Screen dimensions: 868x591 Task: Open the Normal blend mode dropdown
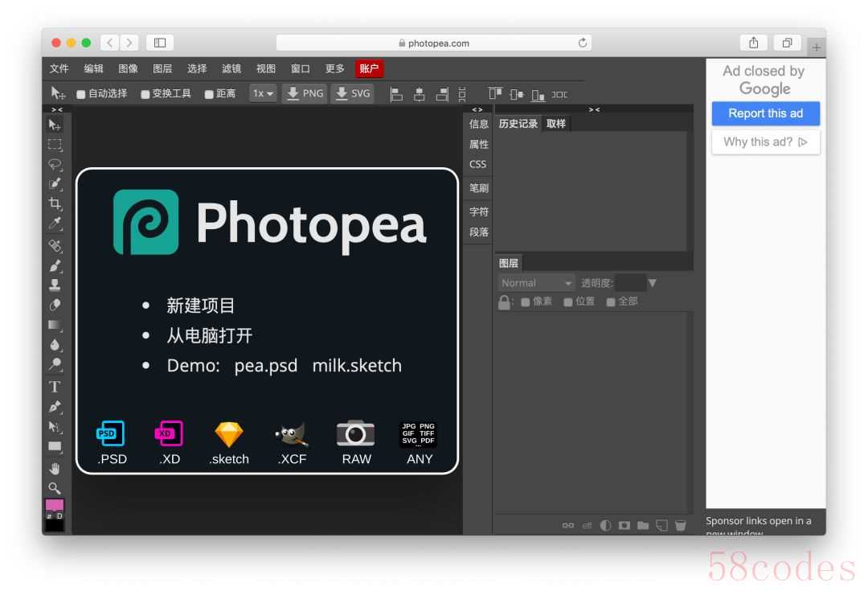click(x=536, y=283)
